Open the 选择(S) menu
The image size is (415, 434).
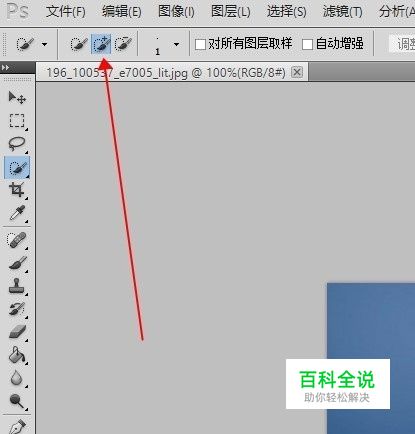tap(286, 12)
